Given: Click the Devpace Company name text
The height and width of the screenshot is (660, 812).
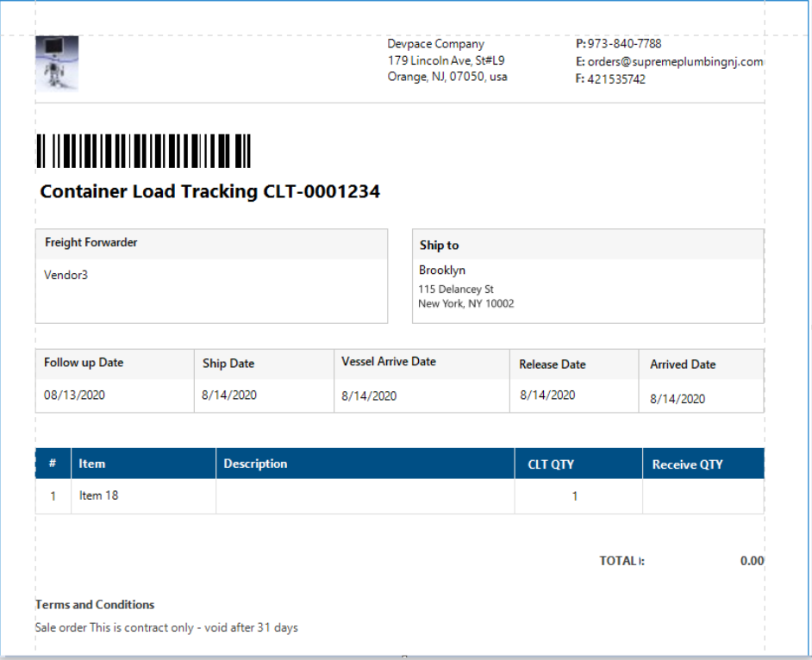Looking at the screenshot, I should click(435, 44).
